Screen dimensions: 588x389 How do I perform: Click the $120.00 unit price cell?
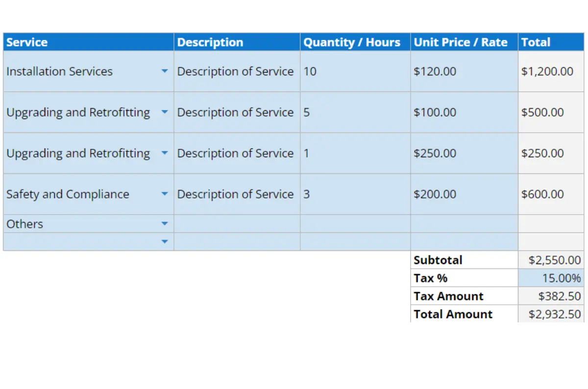point(464,72)
